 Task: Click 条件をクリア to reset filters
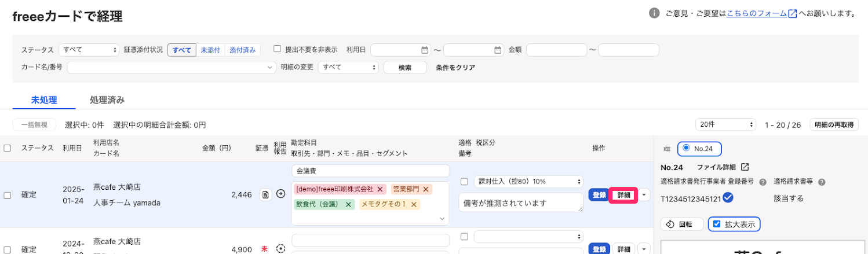pos(455,67)
